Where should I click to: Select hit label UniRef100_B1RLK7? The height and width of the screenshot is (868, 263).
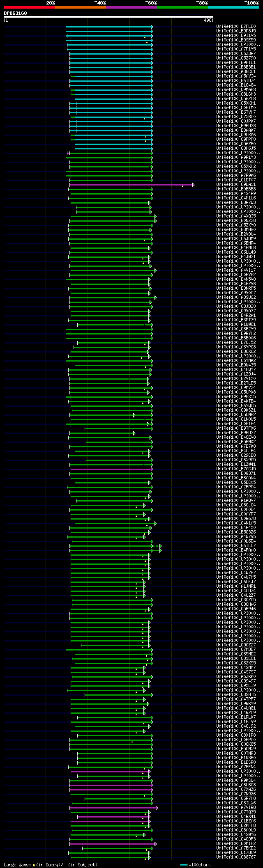point(236,717)
